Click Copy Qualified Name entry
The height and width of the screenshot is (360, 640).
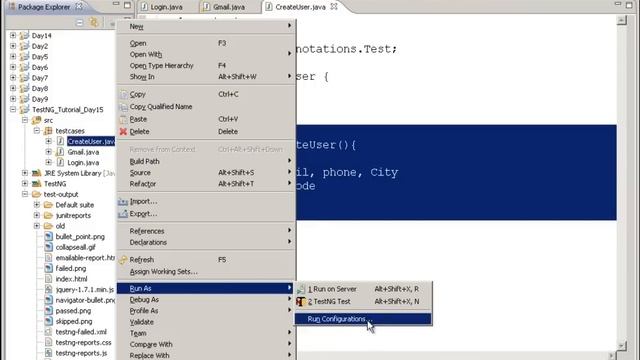[206, 107]
